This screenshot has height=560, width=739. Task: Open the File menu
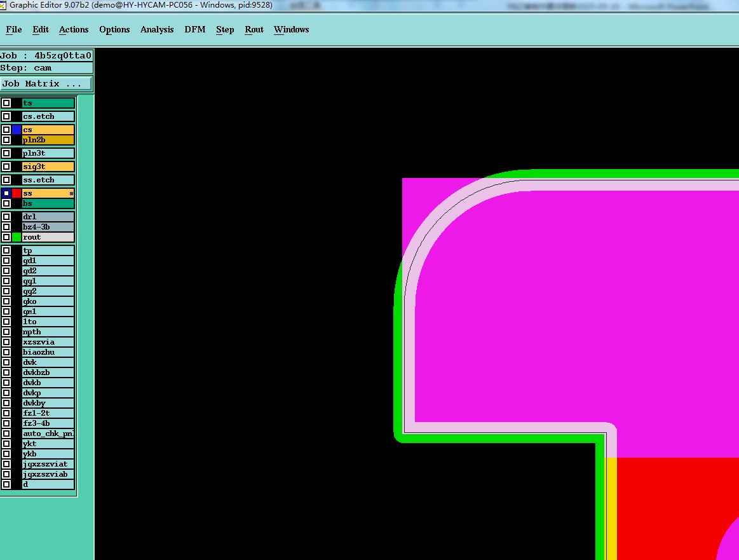pos(14,29)
